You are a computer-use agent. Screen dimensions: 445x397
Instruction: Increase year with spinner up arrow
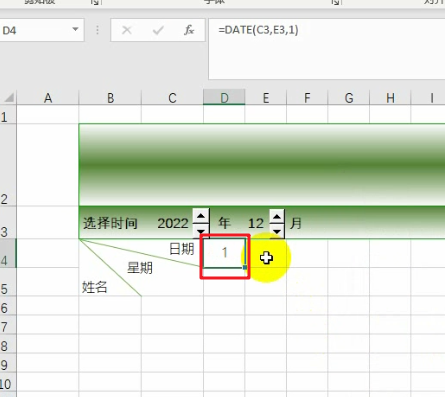click(x=201, y=216)
